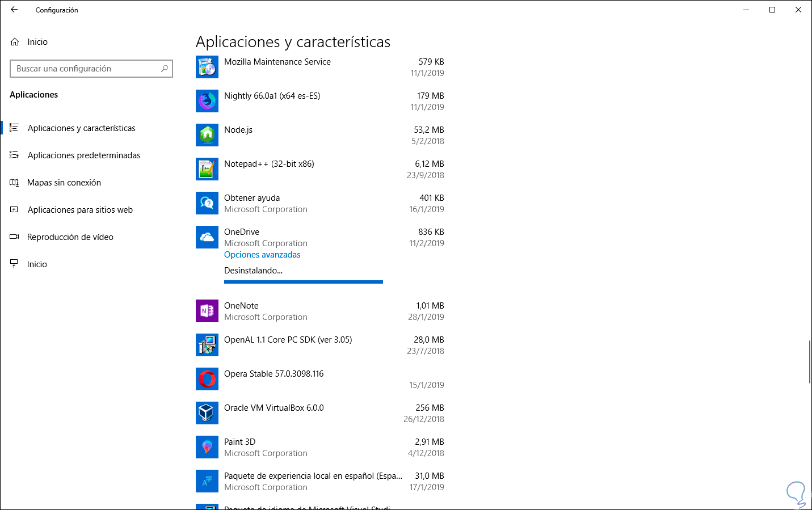The height and width of the screenshot is (510, 812).
Task: Click the Aplicaciones y características page heading
Action: click(293, 42)
